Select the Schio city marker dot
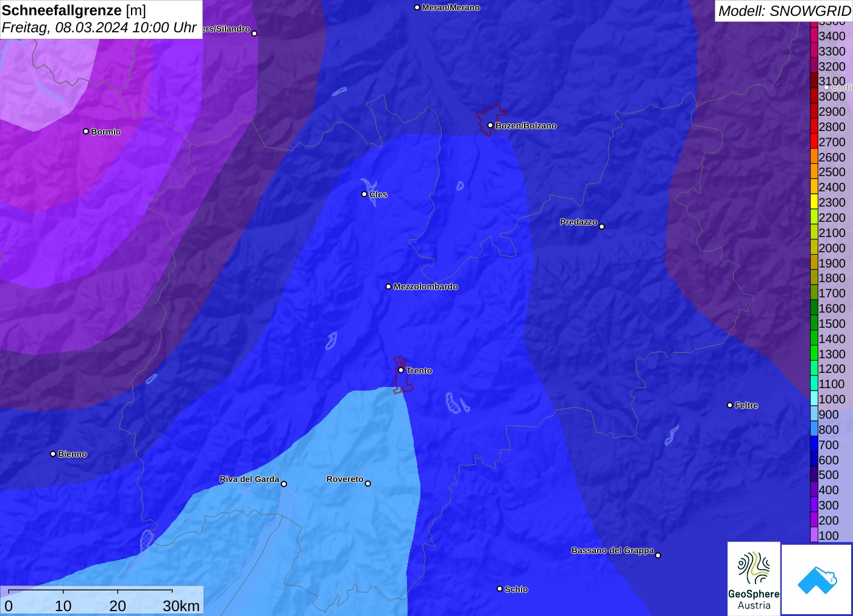853x616 pixels. 500,589
